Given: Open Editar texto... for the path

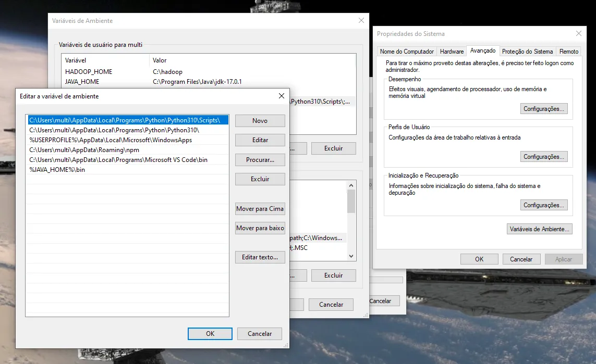Looking at the screenshot, I should click(x=260, y=257).
